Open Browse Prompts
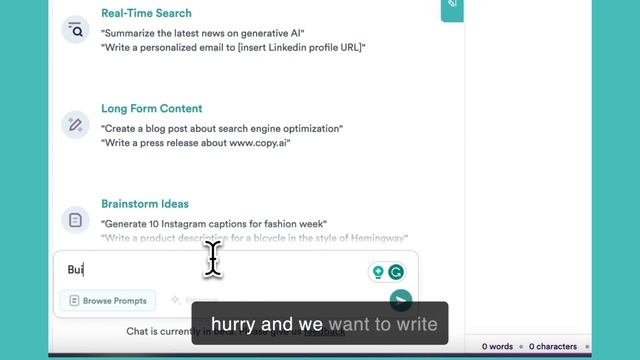This screenshot has height=360, width=640. tap(108, 301)
